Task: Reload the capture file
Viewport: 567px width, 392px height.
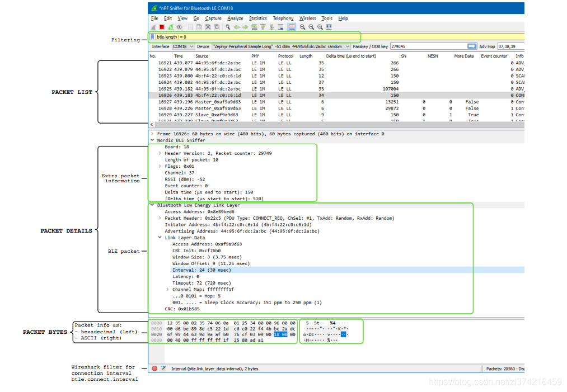Action: click(x=217, y=27)
